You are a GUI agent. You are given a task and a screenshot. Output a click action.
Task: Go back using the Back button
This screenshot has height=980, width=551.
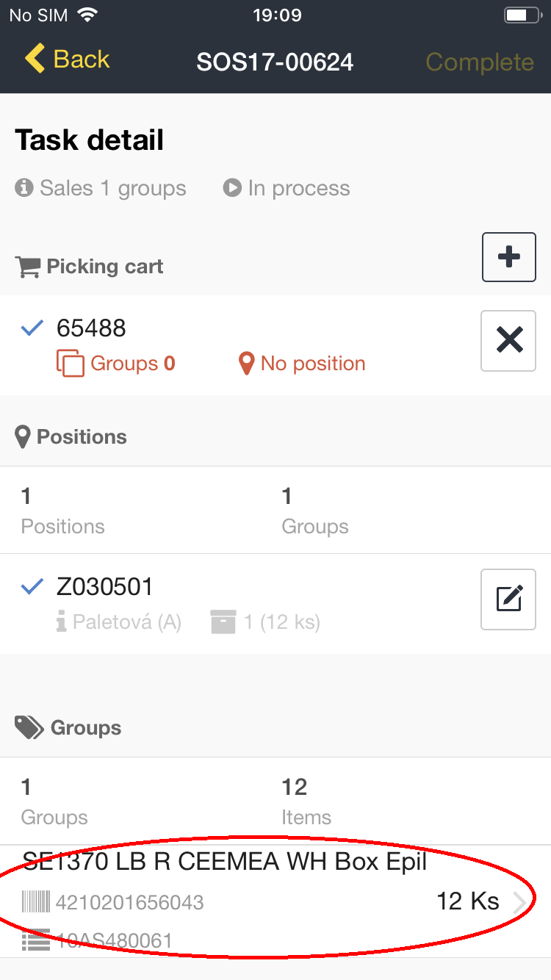pyautogui.click(x=67, y=60)
